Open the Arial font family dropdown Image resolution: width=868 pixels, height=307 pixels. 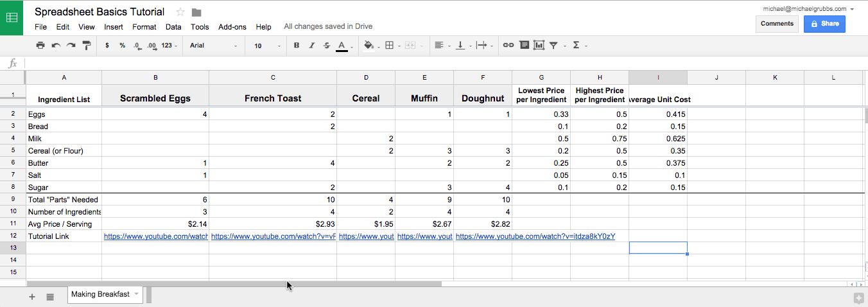click(x=213, y=46)
